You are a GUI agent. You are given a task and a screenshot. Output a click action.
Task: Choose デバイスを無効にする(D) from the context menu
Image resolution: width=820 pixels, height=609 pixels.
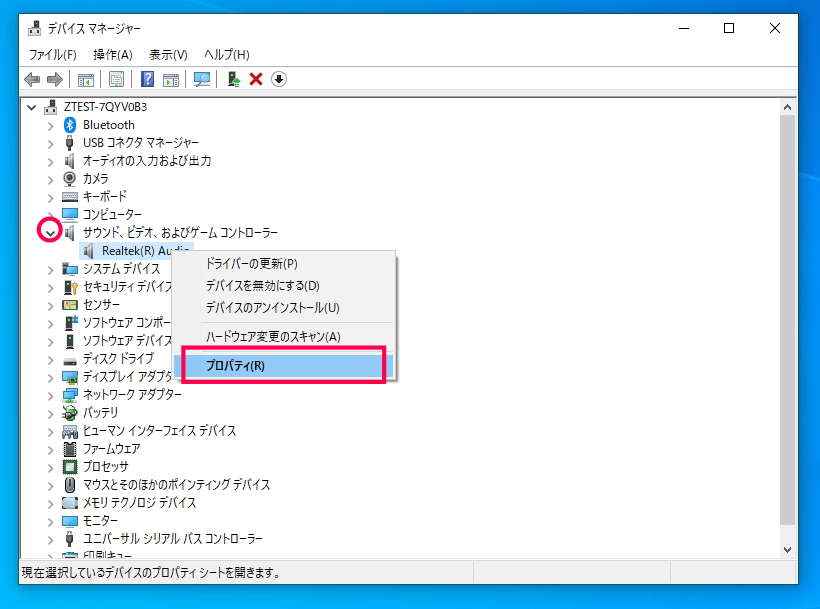(x=284, y=285)
